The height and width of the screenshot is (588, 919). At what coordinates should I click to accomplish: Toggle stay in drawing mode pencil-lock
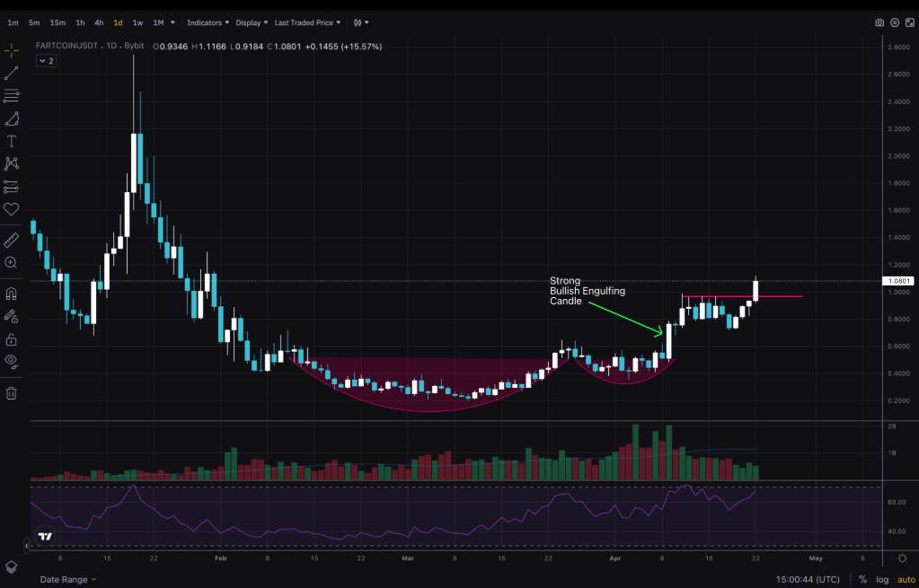pos(11,316)
